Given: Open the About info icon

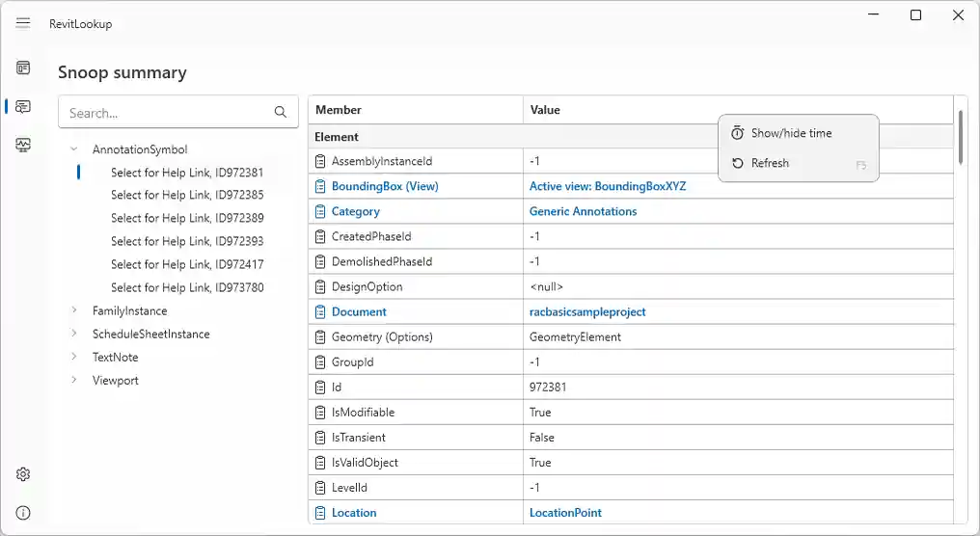Looking at the screenshot, I should click(23, 513).
